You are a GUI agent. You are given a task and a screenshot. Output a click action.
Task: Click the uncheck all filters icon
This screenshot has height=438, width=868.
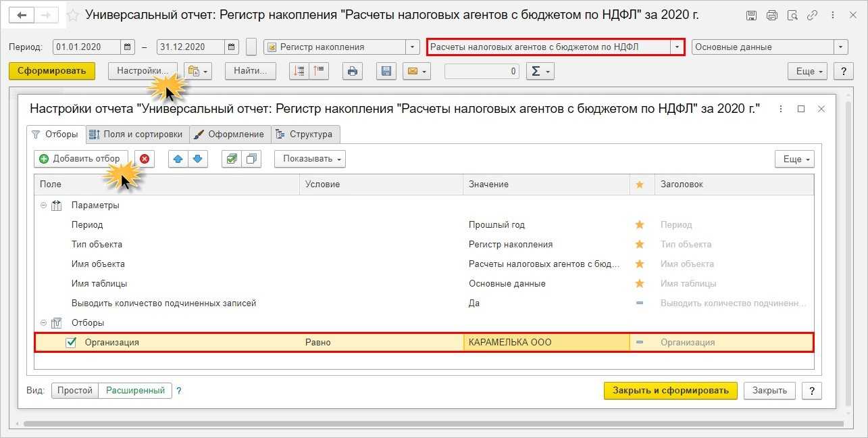251,159
